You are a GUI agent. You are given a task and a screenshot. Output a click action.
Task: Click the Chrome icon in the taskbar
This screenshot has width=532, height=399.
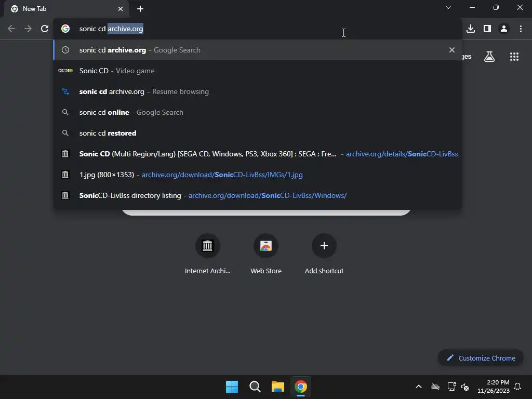coord(301,387)
